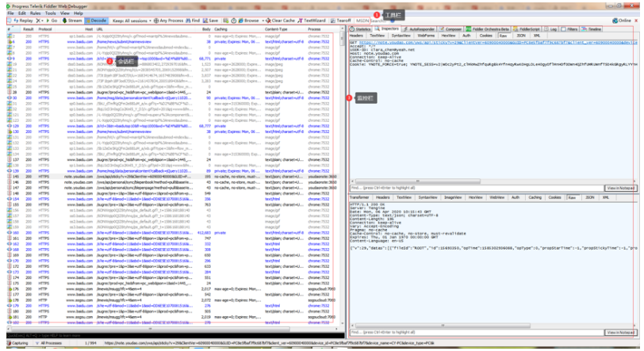644x351 pixels.
Task: Toggle the Decode button
Action: (x=96, y=21)
